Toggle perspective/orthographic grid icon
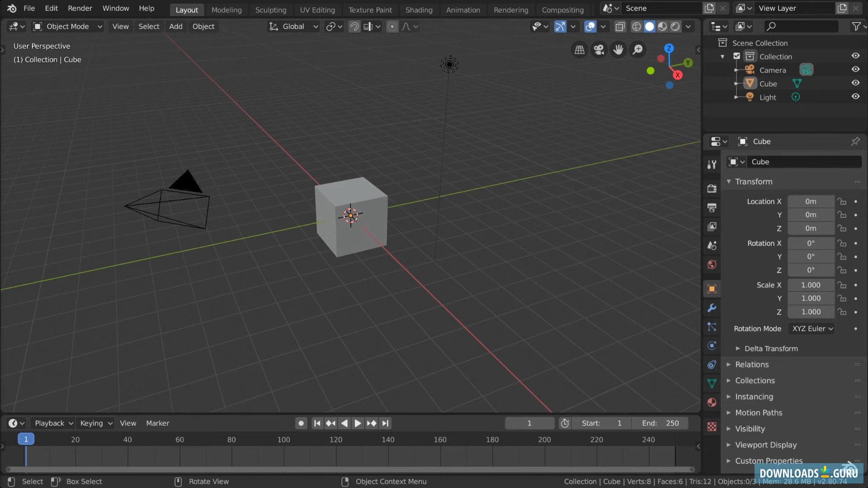This screenshot has height=488, width=868. 580,50
